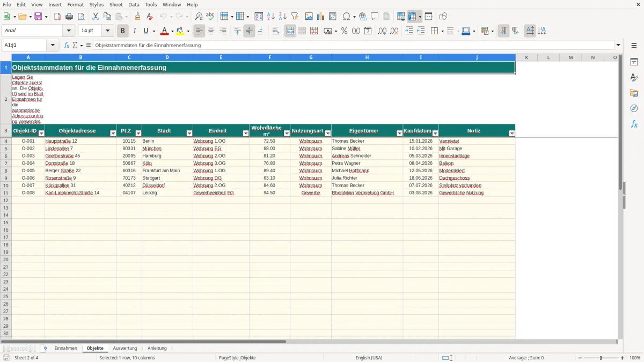Switch to the Einnahmen sheet tab
Viewport: 644px width, 362px height.
[65, 348]
